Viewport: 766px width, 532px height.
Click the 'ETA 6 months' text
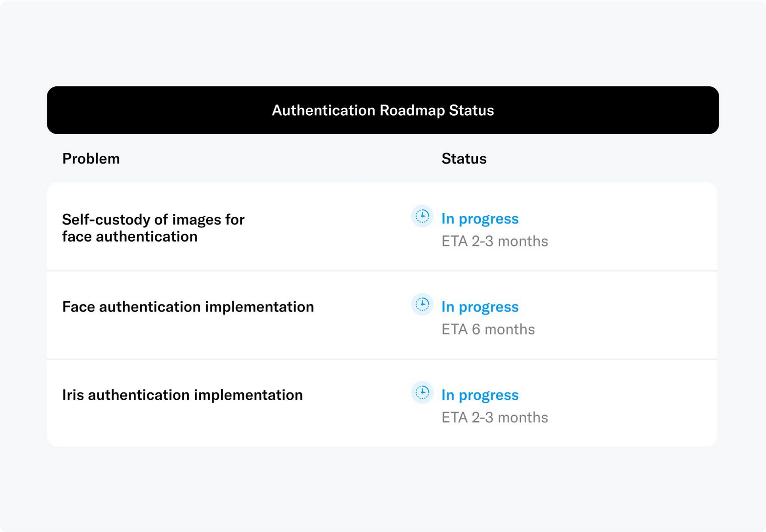(488, 329)
